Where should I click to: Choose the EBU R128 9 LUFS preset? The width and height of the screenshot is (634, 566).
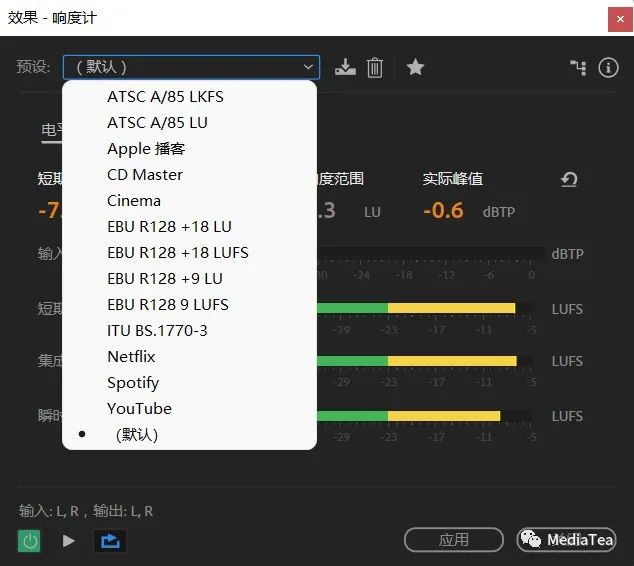(x=189, y=304)
